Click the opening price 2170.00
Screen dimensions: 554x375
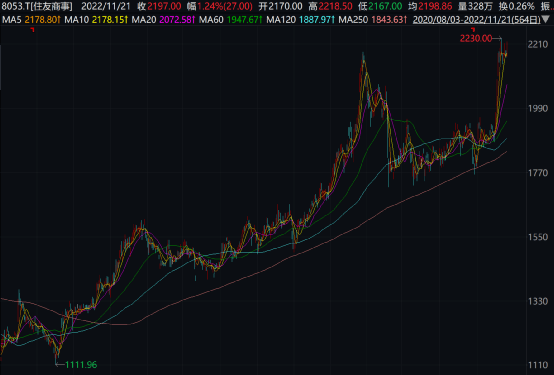(x=285, y=6)
